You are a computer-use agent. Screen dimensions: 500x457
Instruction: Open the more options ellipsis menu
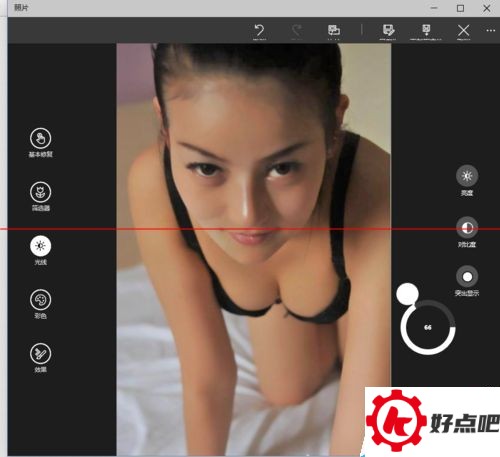point(490,30)
